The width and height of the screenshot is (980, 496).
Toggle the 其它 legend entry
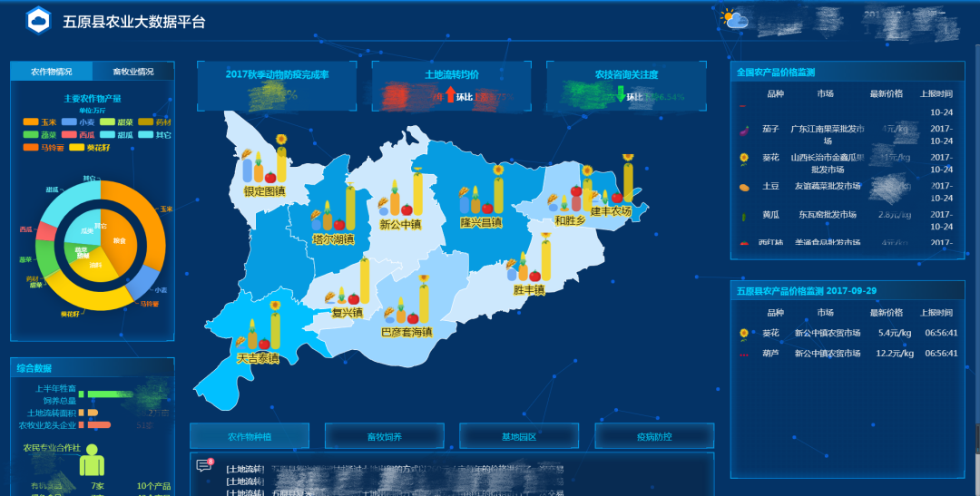pyautogui.click(x=153, y=135)
